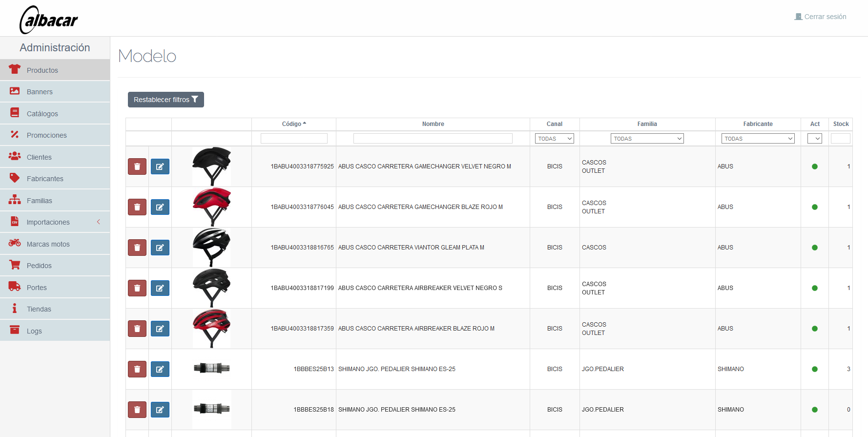The width and height of the screenshot is (868, 437).
Task: Open the VIANTOR GLEAM PLATA helmet thumbnail
Action: [211, 248]
